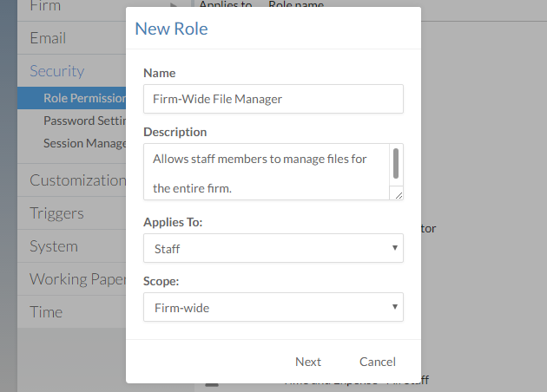Click the Name field with Firm-Wide File Manager
The image size is (547, 392).
[273, 99]
